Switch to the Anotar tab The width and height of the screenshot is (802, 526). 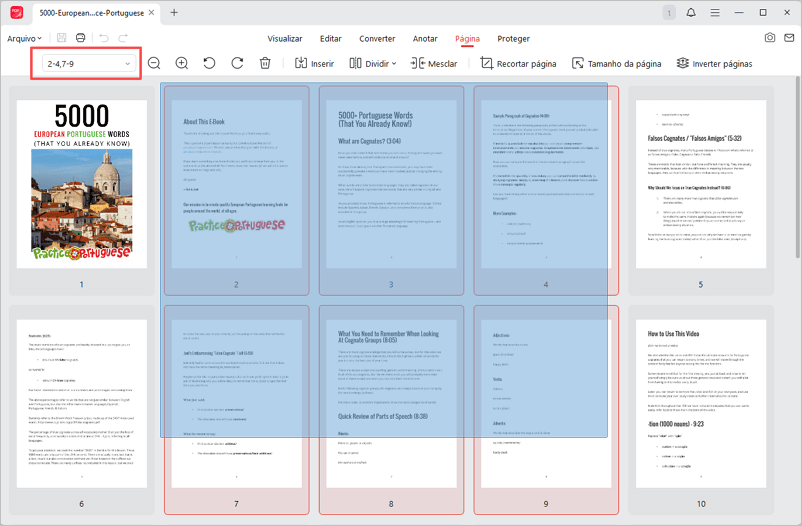pos(425,38)
